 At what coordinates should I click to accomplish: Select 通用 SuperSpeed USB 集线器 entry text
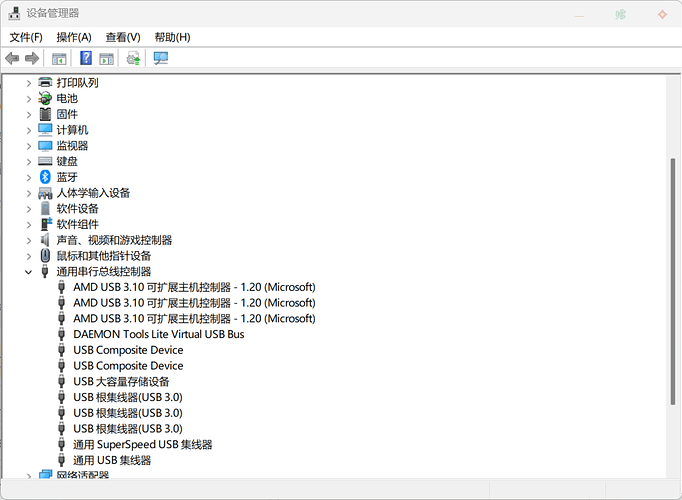(143, 444)
